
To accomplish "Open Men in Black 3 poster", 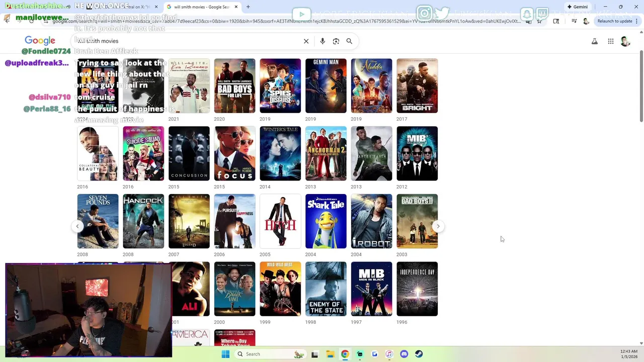I will (417, 153).
